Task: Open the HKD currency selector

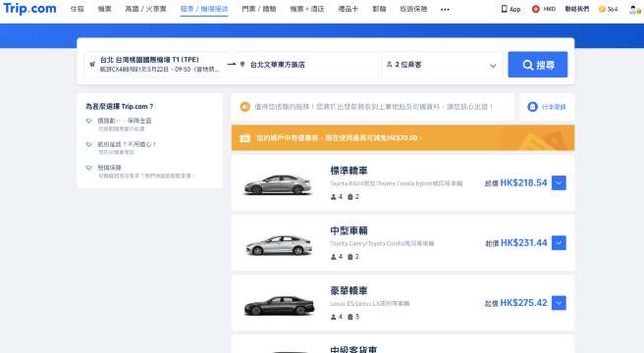Action: click(x=544, y=9)
